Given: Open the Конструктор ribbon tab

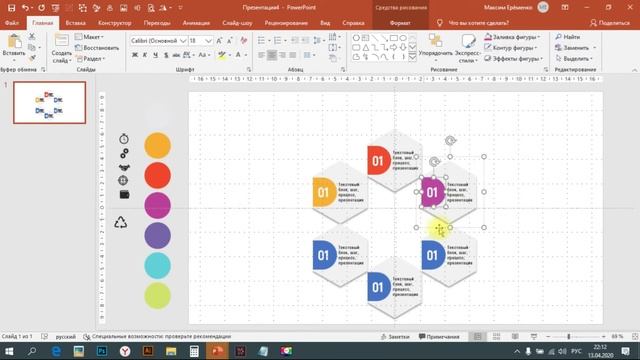Looking at the screenshot, I should point(115,23).
